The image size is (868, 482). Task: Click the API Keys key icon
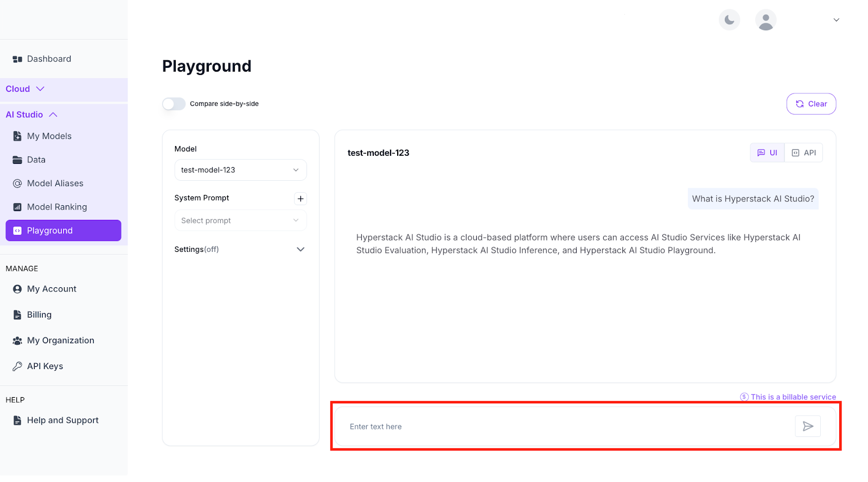click(17, 366)
